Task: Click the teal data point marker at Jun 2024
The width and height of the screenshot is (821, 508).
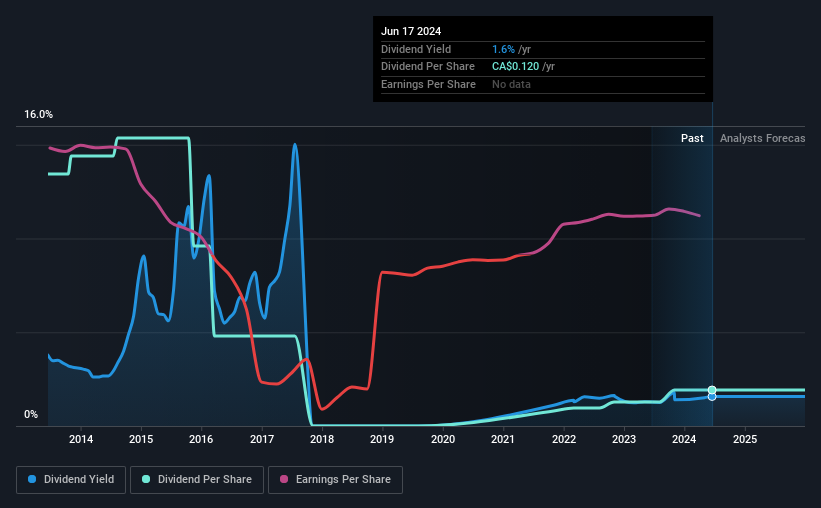Action: pyautogui.click(x=712, y=390)
